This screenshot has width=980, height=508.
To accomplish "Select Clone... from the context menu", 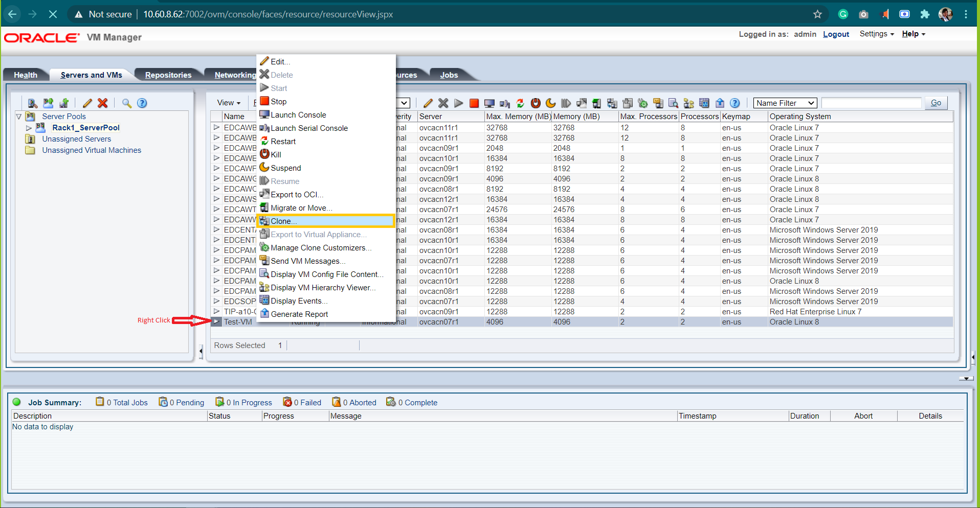I will click(284, 221).
